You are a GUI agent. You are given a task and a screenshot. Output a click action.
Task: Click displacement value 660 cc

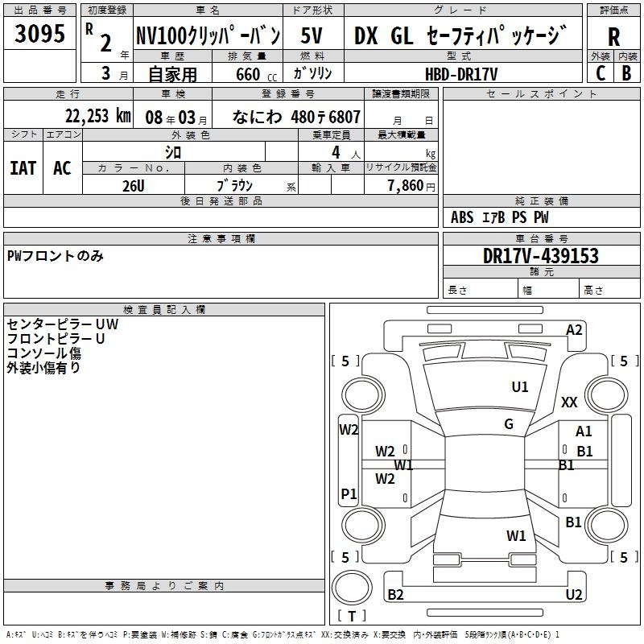point(256,75)
